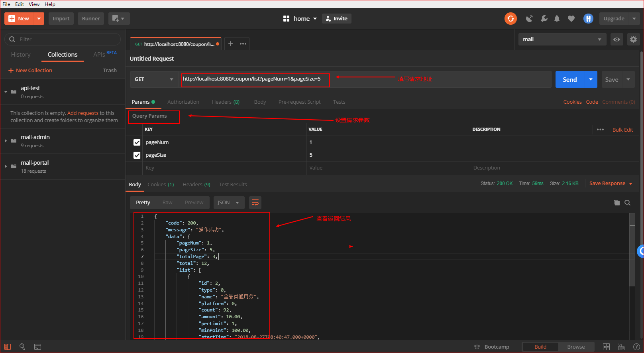Expand the mall environment selector
644x353 pixels.
tap(562, 39)
